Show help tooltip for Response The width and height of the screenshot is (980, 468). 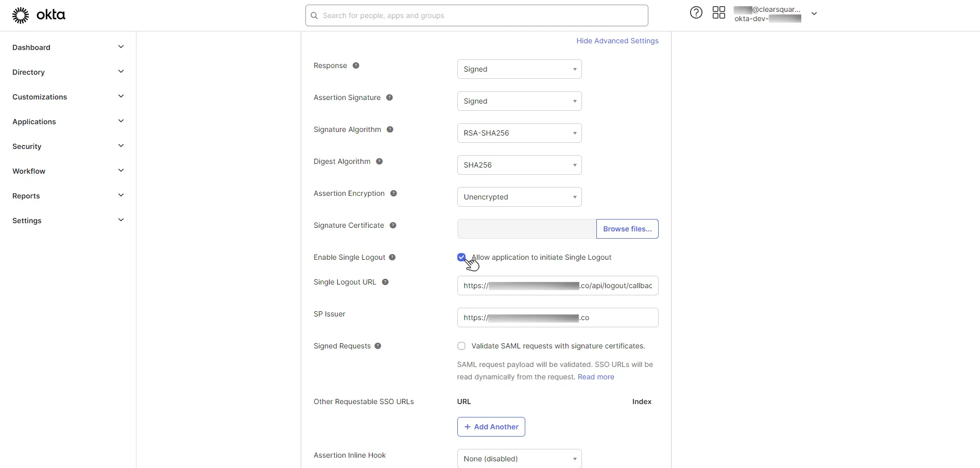point(356,65)
